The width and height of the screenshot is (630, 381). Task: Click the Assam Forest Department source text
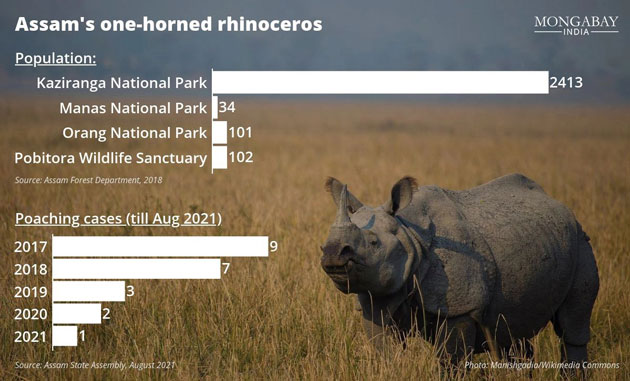point(88,180)
